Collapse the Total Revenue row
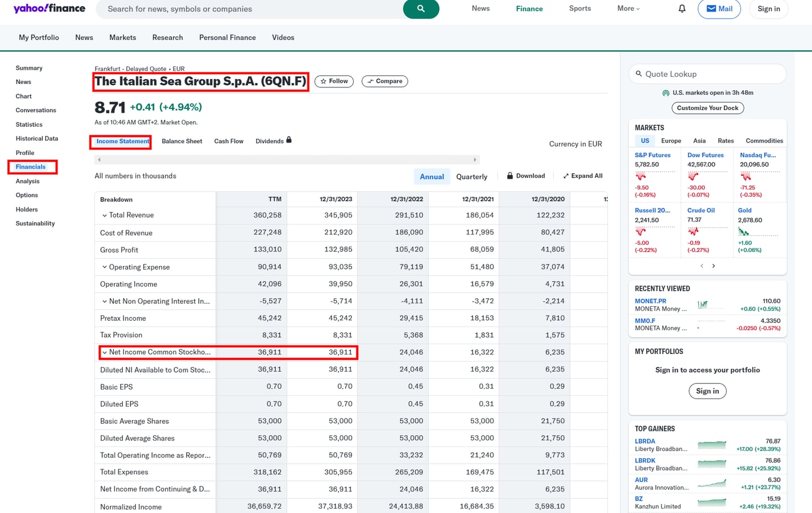Viewport: 812px width, 513px height. pos(105,215)
